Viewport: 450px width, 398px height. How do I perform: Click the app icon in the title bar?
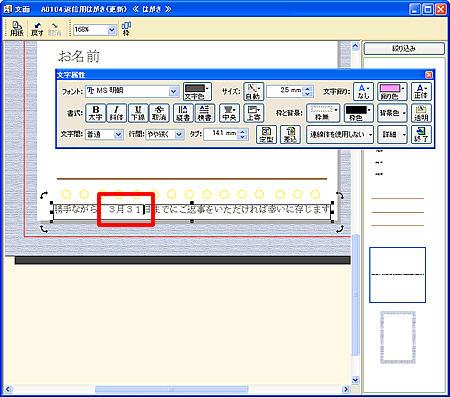click(x=8, y=9)
